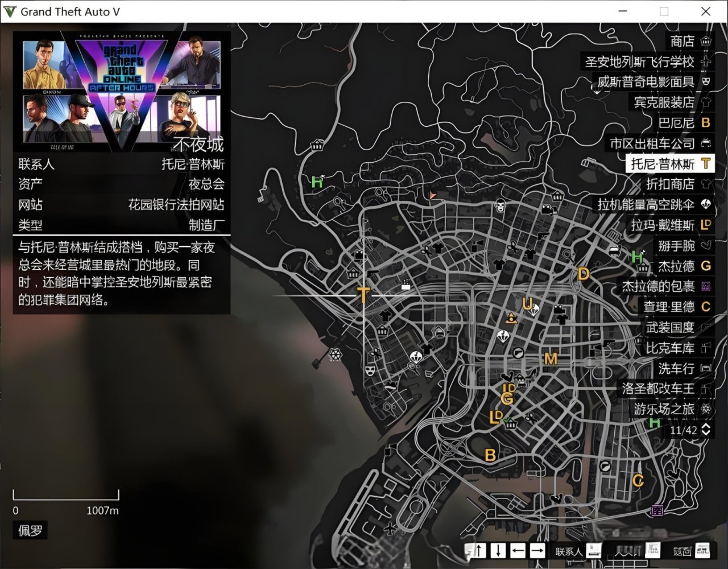The width and height of the screenshot is (728, 569).
Task: Click the parachute icon beside 拉机能量高空跳伞
Action: coord(706,204)
